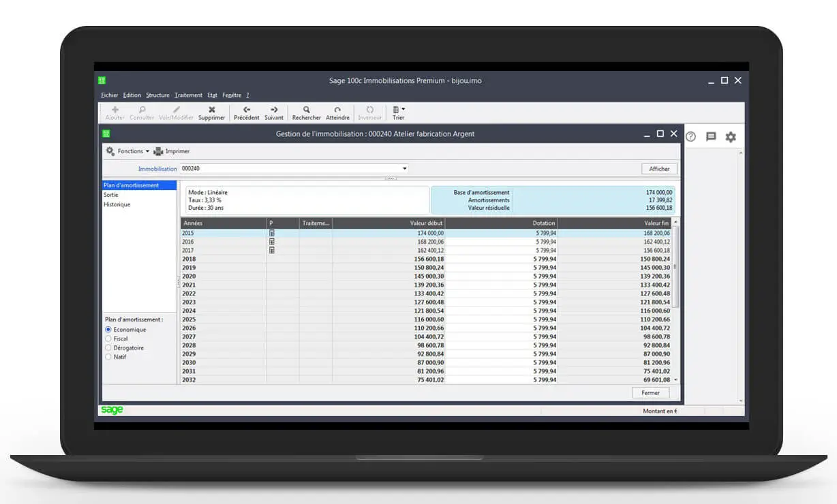Choose the Natif radio button
Image resolution: width=837 pixels, height=504 pixels.
point(108,357)
